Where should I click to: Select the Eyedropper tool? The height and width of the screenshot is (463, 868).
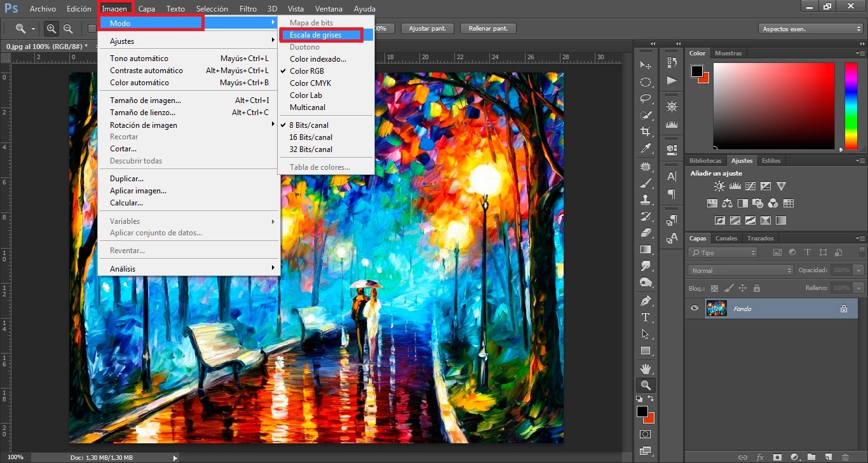tap(646, 148)
